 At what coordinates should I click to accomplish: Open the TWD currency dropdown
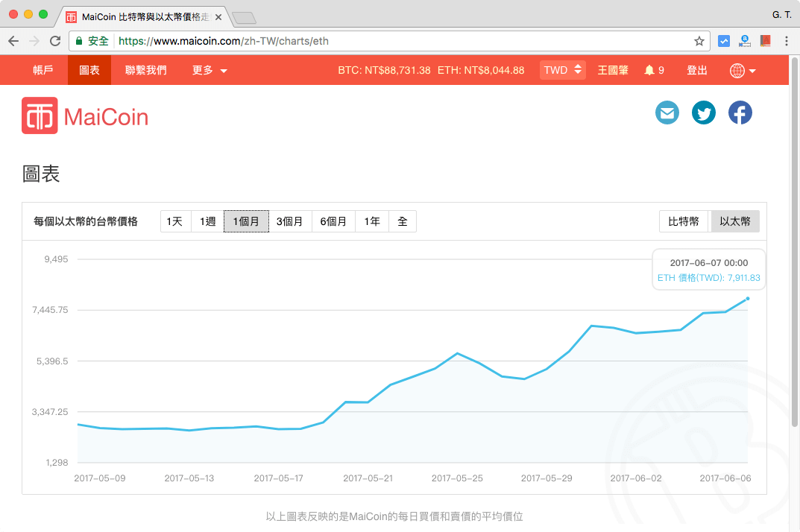point(562,70)
